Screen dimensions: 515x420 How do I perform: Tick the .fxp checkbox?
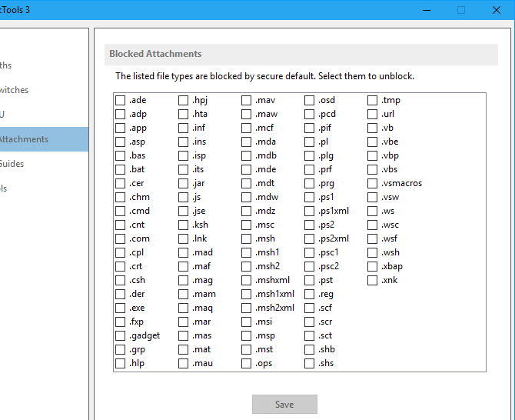pyautogui.click(x=120, y=322)
